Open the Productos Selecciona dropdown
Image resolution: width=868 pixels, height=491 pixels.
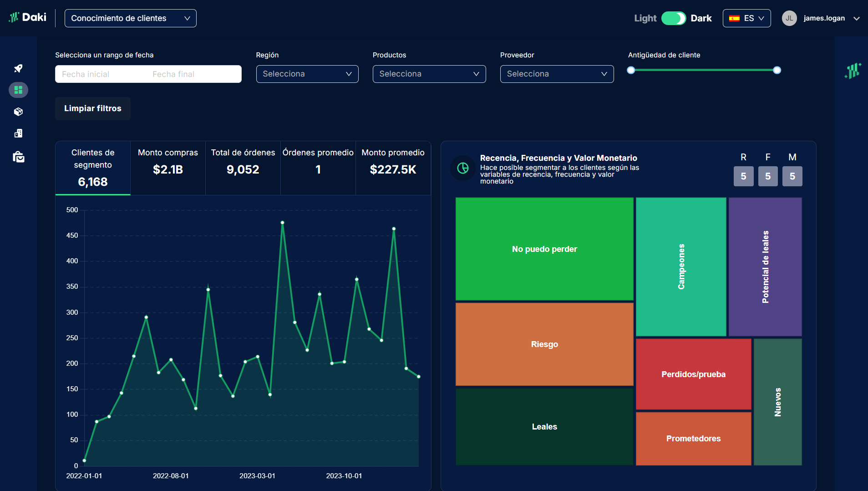(x=429, y=74)
